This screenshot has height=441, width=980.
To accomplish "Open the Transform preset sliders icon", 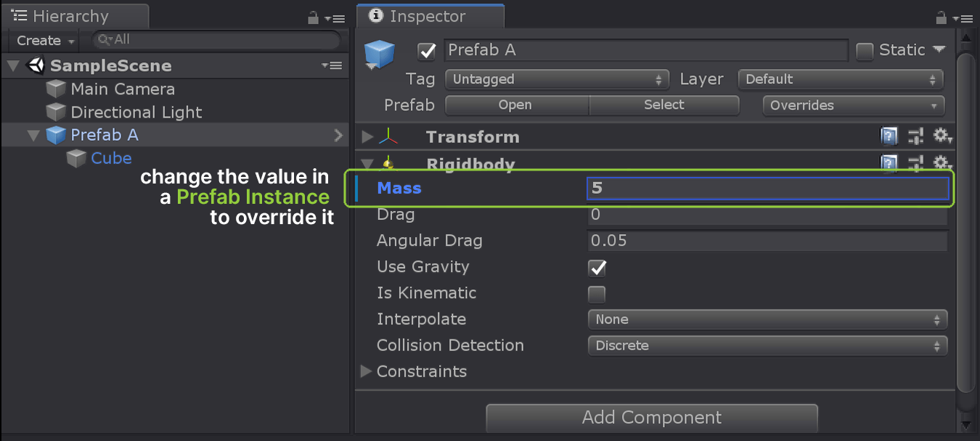I will click(x=916, y=136).
